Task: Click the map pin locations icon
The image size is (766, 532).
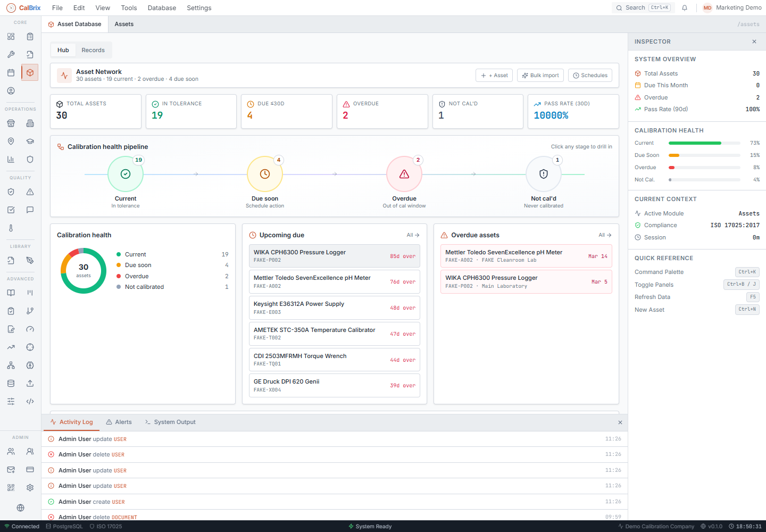Action: click(11, 141)
